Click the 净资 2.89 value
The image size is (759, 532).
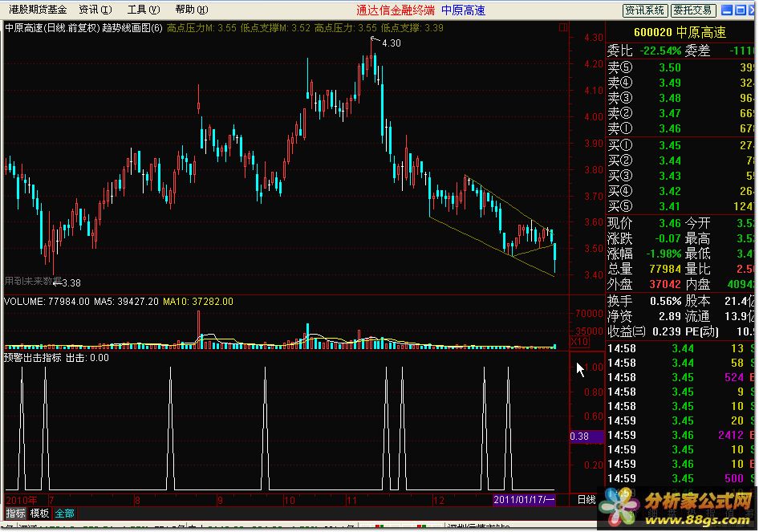coord(670,317)
